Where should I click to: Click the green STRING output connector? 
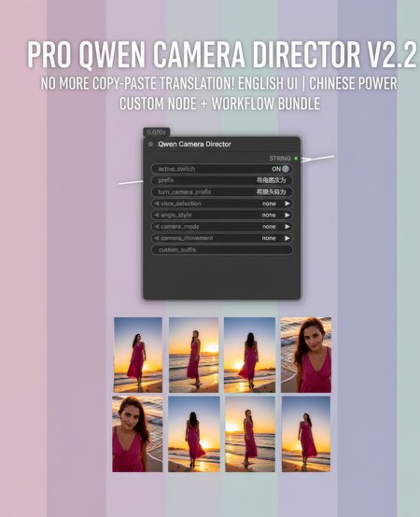tap(296, 159)
